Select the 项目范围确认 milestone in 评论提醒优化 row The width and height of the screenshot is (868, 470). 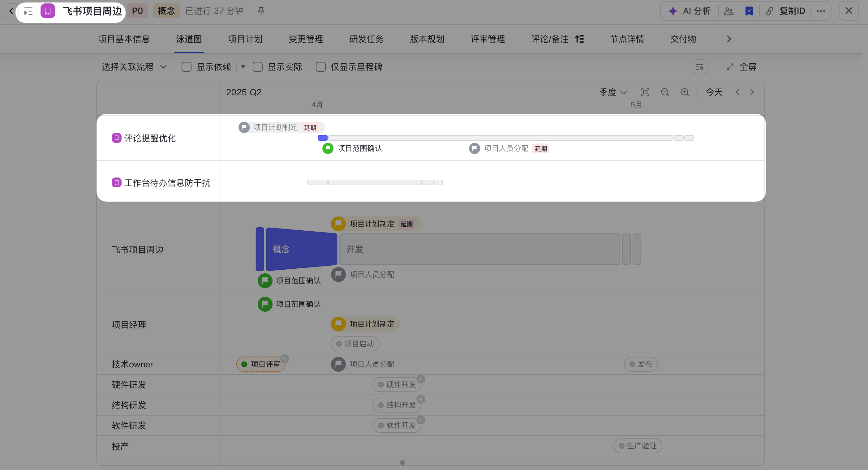[352, 149]
